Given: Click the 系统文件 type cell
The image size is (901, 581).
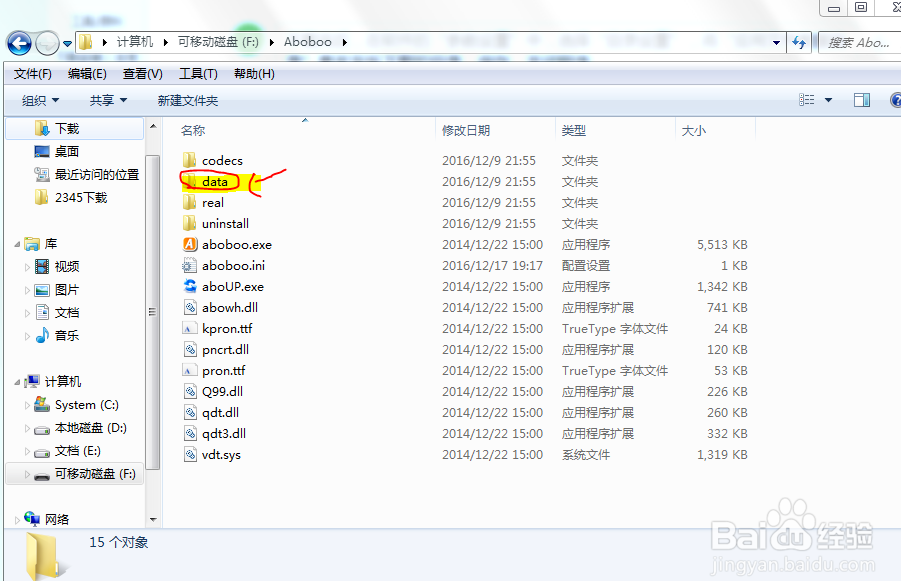Looking at the screenshot, I should coord(586,455).
